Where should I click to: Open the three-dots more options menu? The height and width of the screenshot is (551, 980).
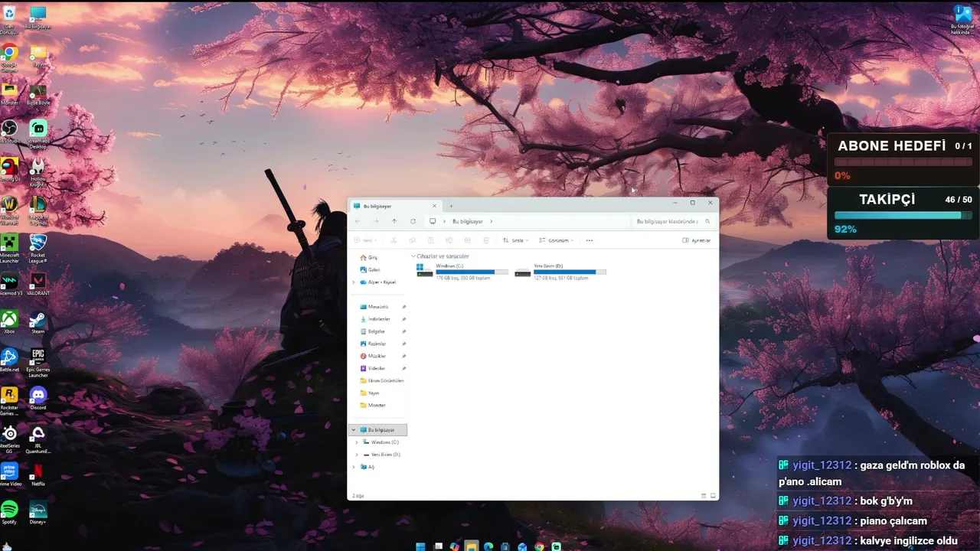click(x=589, y=240)
